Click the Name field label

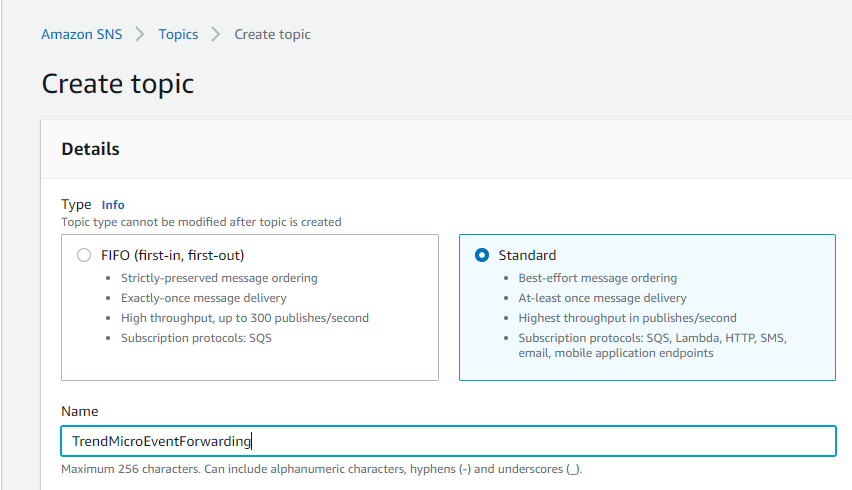coord(79,411)
